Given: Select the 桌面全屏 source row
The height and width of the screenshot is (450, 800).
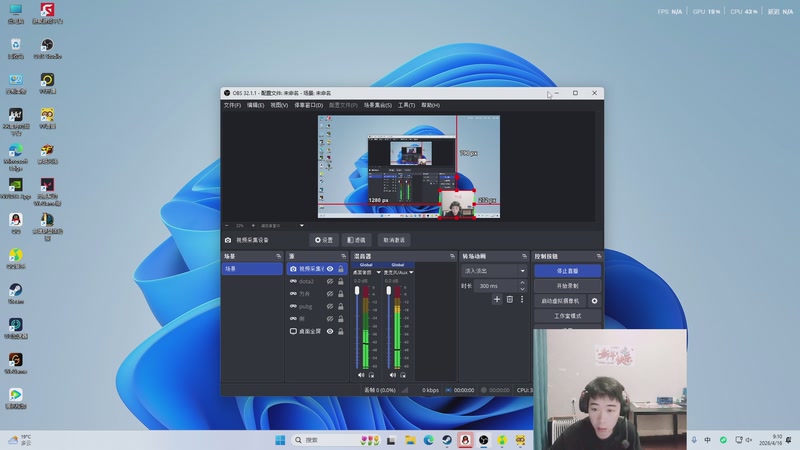Looking at the screenshot, I should (316, 332).
